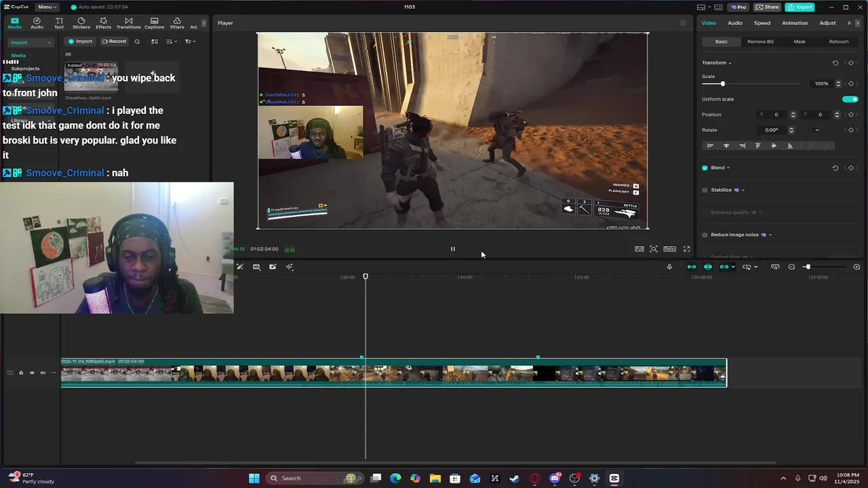Open the Captions tab
Viewport: 868px width, 488px height.
[x=154, y=23]
